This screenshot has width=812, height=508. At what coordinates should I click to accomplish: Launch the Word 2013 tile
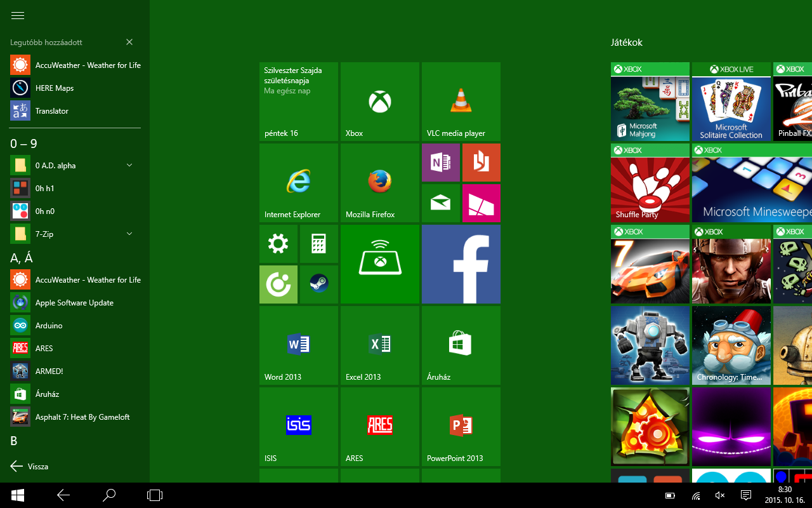point(299,345)
